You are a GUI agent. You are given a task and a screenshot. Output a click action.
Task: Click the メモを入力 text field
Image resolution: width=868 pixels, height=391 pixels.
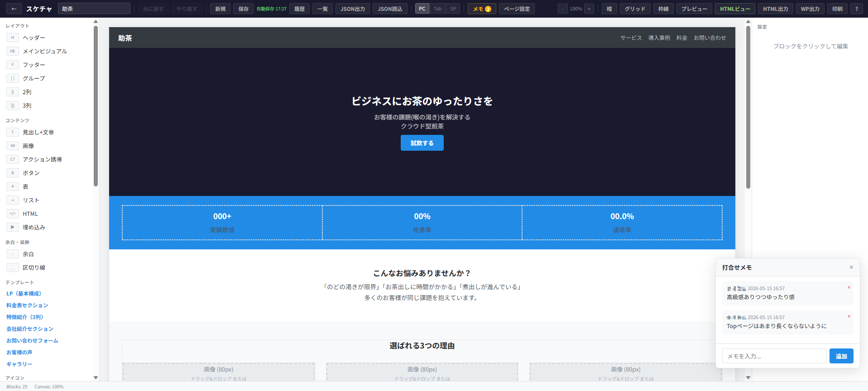[x=774, y=356]
